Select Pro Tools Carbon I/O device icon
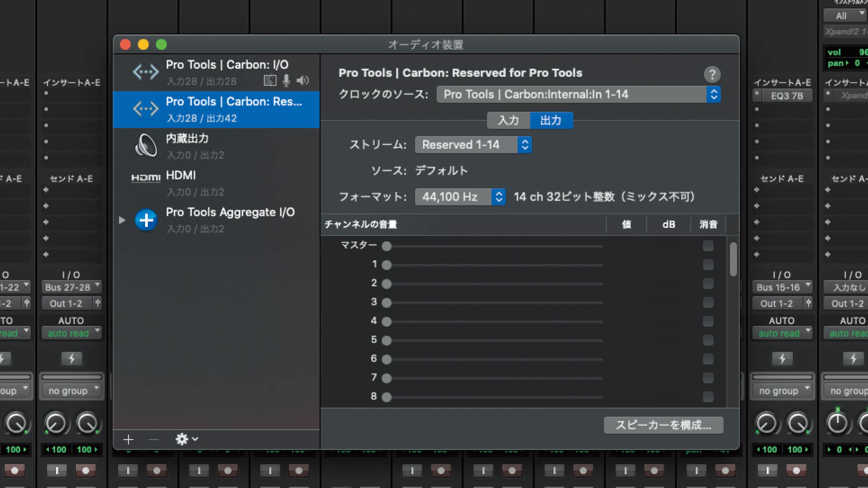The width and height of the screenshot is (868, 488). point(146,72)
